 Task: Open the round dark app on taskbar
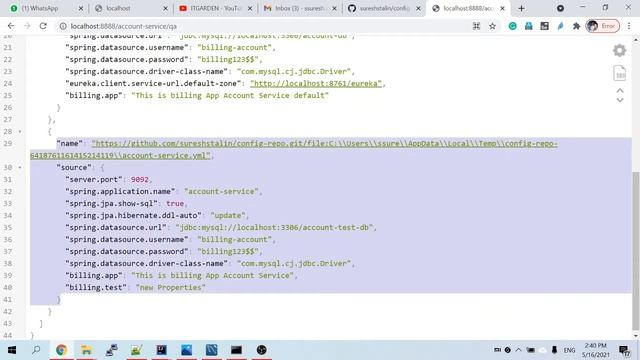[x=262, y=350]
